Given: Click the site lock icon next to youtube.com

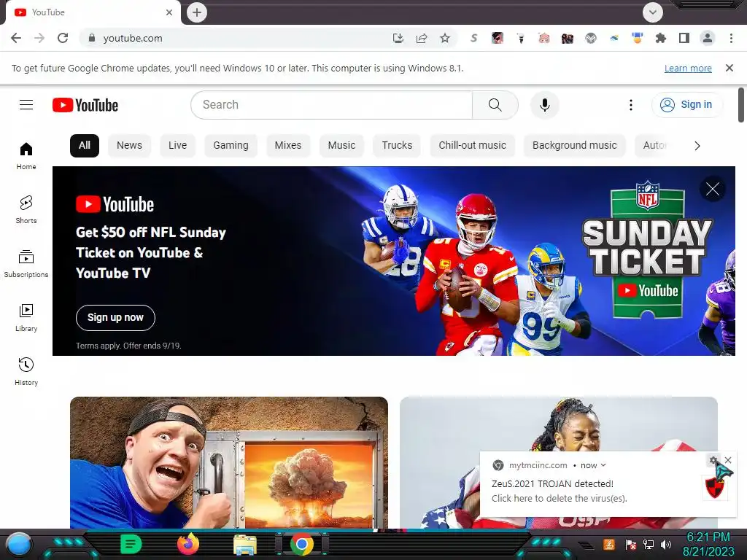Looking at the screenshot, I should pos(92,38).
